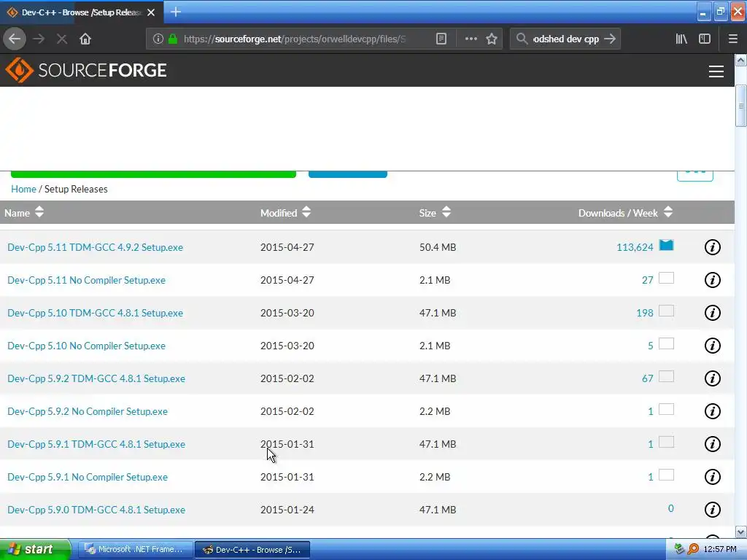
Task: Open the Firefox library icon
Action: click(681, 39)
